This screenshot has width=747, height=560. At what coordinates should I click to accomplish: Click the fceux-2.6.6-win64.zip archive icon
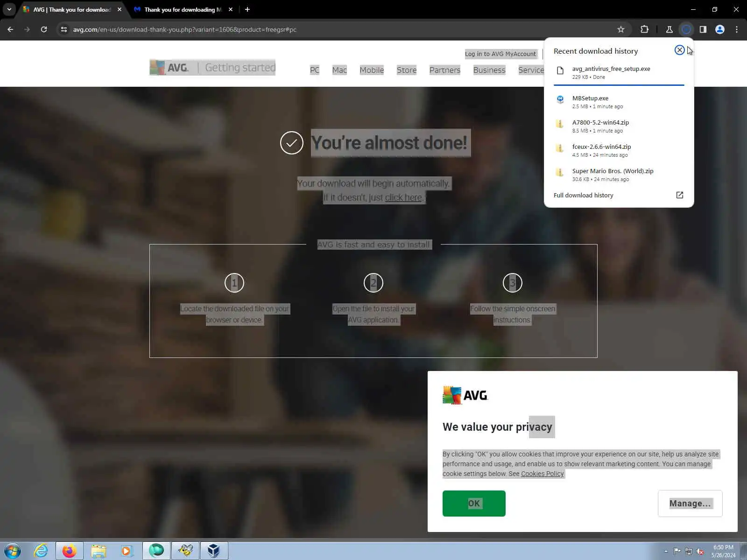(x=560, y=148)
